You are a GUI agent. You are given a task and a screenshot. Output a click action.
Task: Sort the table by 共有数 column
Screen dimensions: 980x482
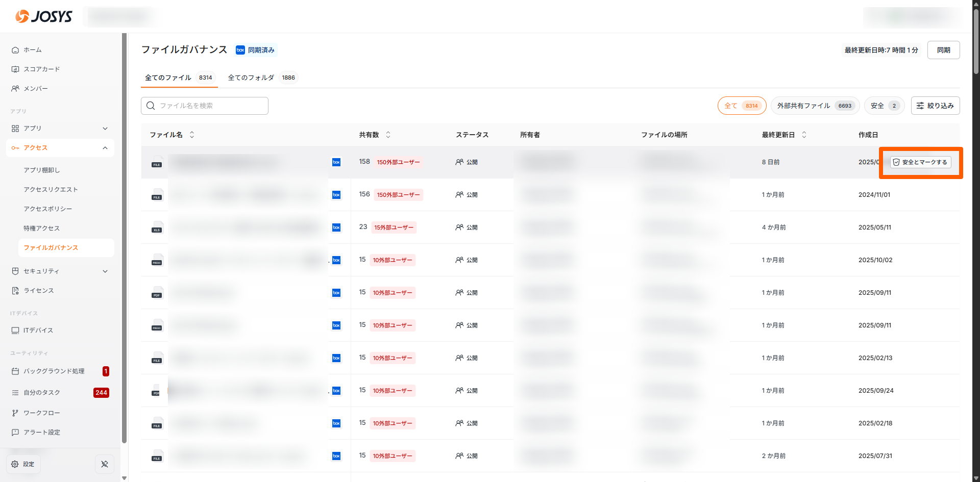click(388, 135)
